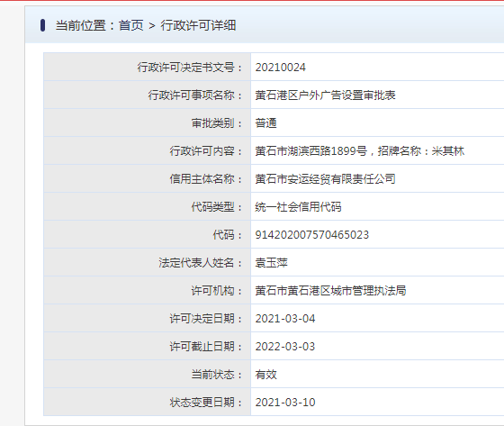Click the 当前位置 text in header
Image resolution: width=504 pixels, height=426 pixels.
81,25
